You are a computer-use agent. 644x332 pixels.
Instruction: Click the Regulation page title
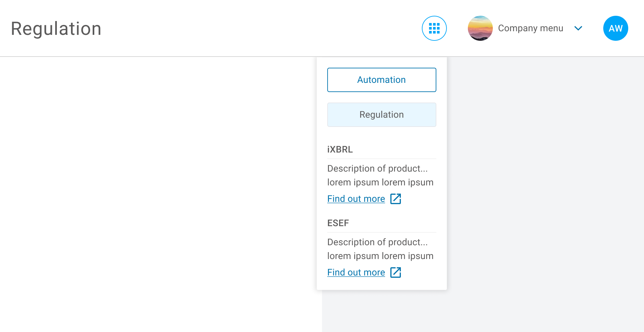56,29
